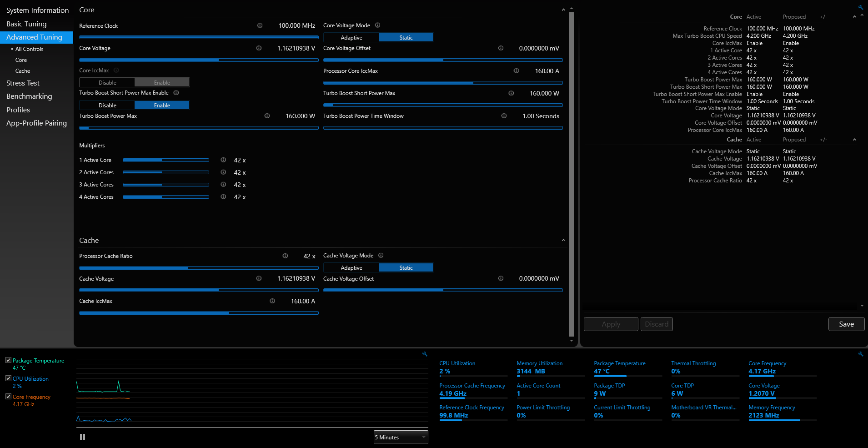Set Core Voltage Mode to Static
868x448 pixels.
point(406,37)
